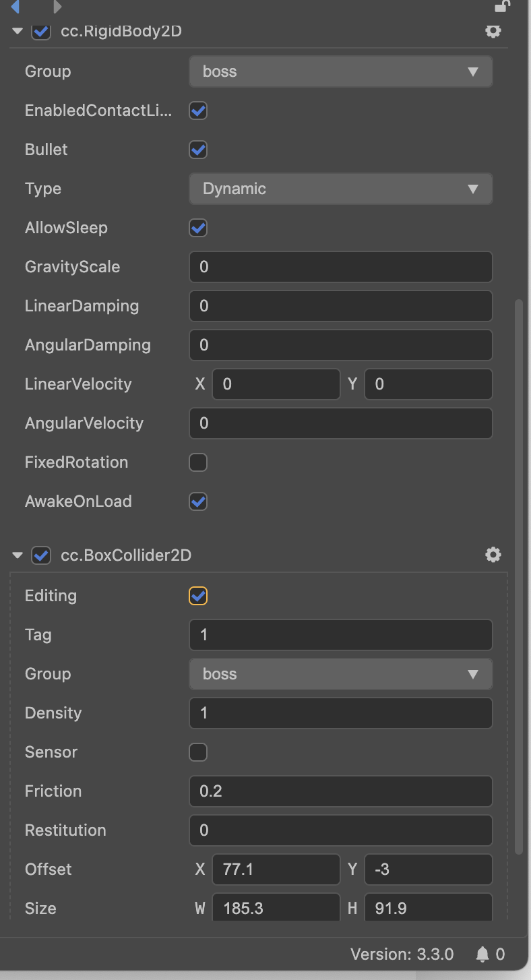The height and width of the screenshot is (980, 531).
Task: Open the RigidBody2D component settings gear
Action: [x=493, y=31]
